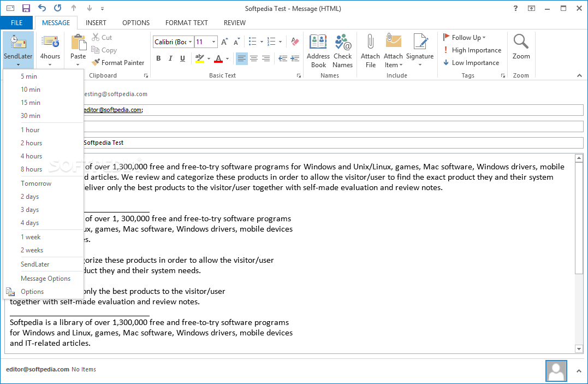
Task: Increase paragraph indent
Action: (295, 58)
